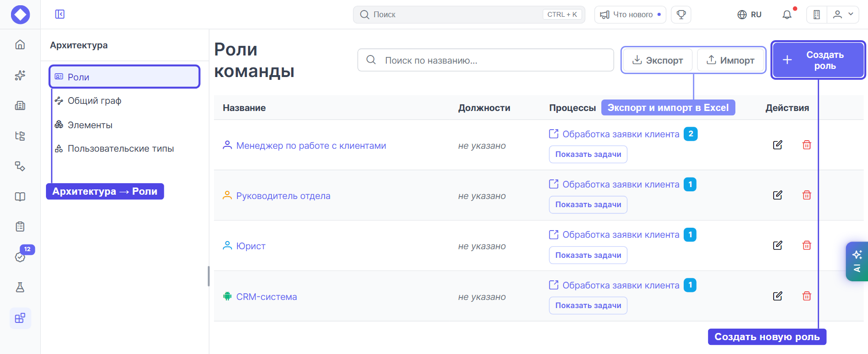This screenshot has height=354, width=868.
Task: Open the tasks icon with 12 badge
Action: coord(20,257)
